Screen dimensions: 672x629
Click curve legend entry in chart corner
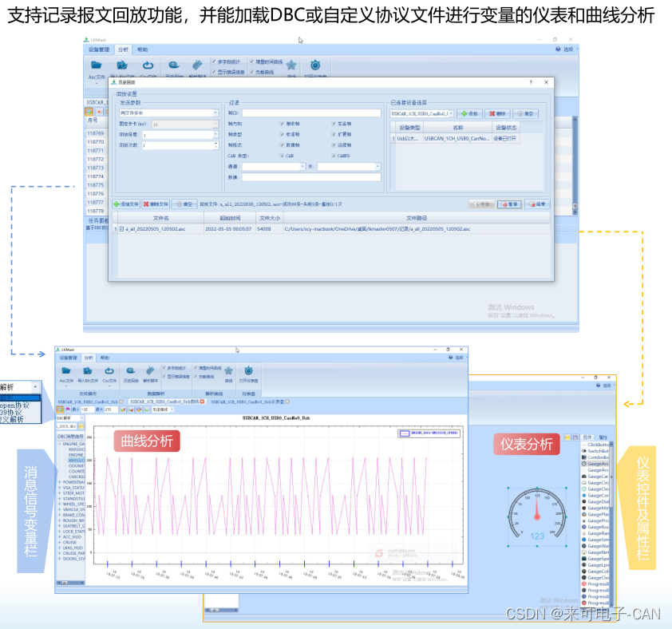click(429, 433)
